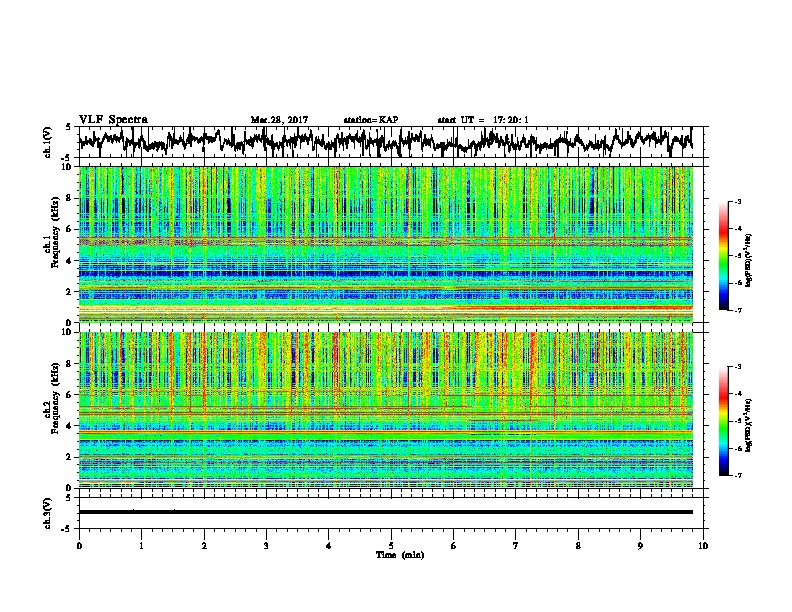Click the ch.1 color bar log(PSD) label

[x=748, y=261]
